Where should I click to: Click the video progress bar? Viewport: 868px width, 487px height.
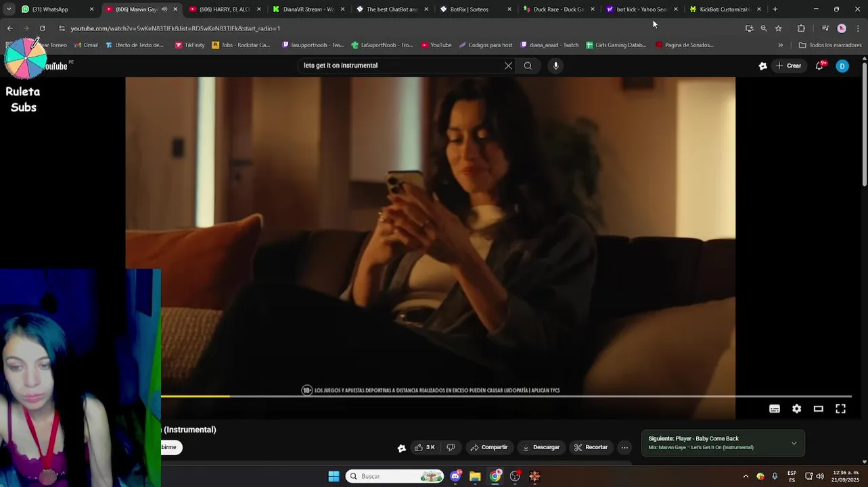[506, 396]
